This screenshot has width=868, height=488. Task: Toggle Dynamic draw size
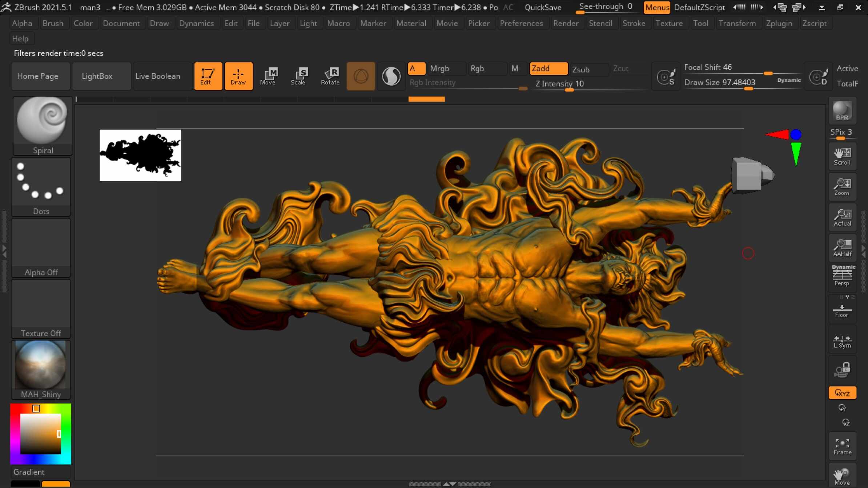click(789, 80)
